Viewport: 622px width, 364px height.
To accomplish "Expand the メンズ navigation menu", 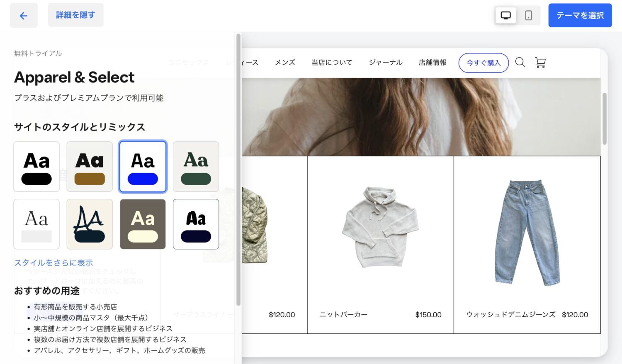I will (x=284, y=63).
